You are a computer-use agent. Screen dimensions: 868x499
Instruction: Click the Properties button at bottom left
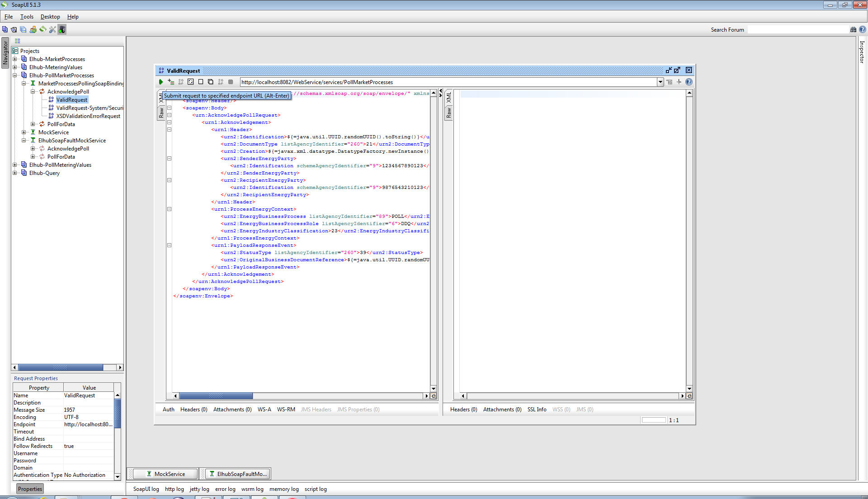coord(30,489)
